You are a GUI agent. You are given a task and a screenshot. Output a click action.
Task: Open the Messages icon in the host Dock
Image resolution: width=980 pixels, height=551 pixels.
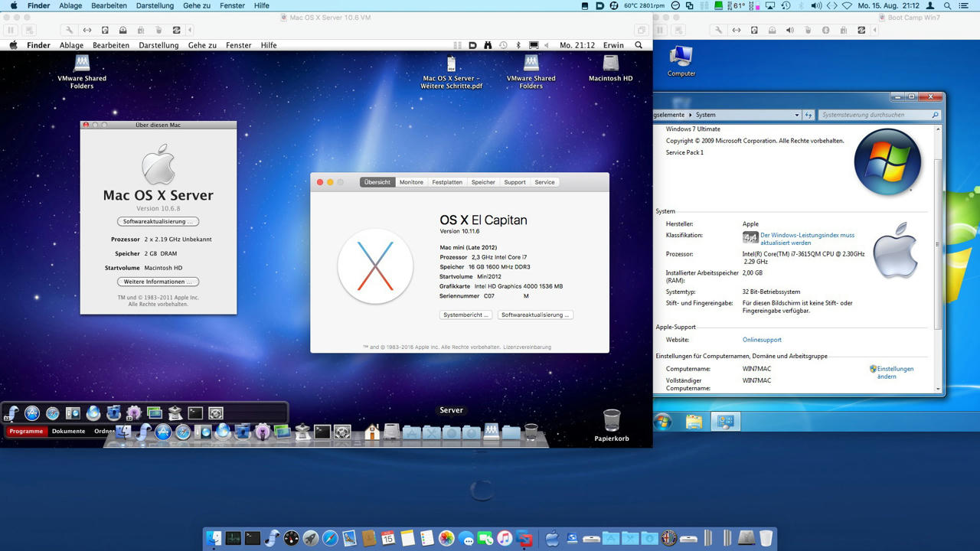(466, 538)
